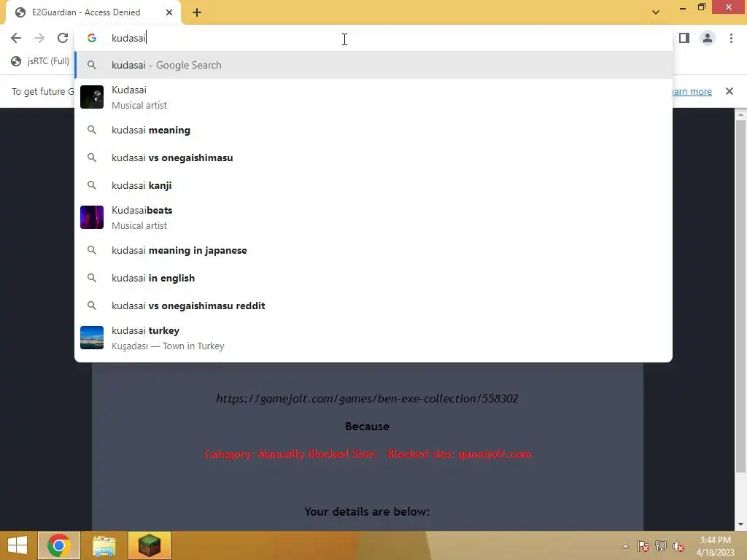Open jsRTC (Full) bookmark
The height and width of the screenshot is (560, 747).
pyautogui.click(x=41, y=61)
